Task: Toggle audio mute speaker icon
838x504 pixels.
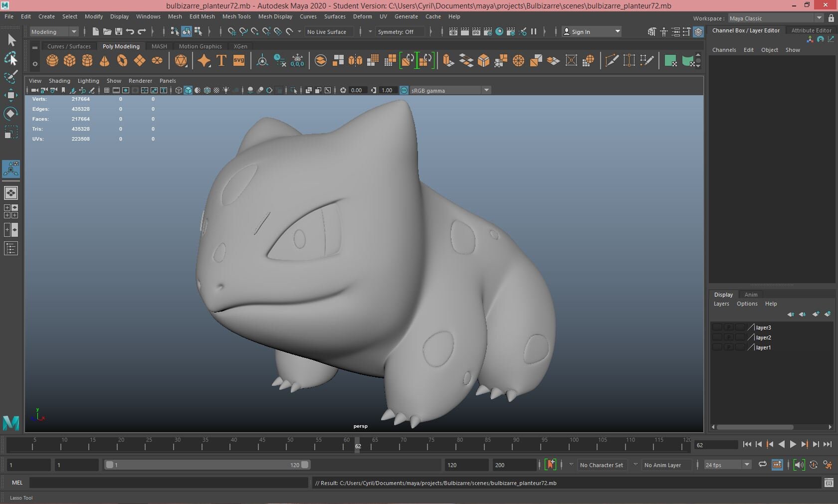Action: point(799,465)
